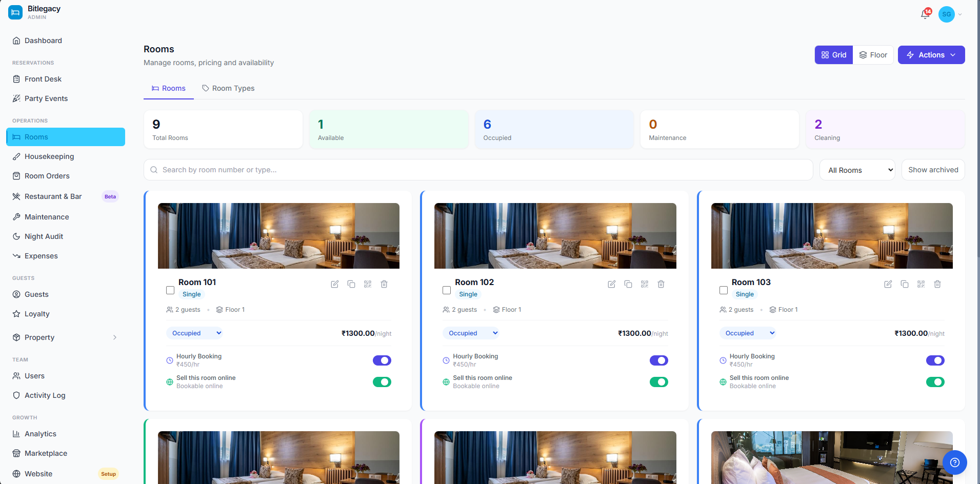Delete Room 101 with trash icon
980x484 pixels.
384,284
